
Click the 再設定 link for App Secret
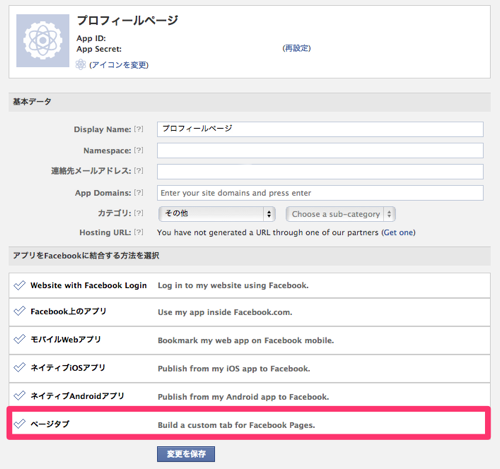click(x=297, y=48)
